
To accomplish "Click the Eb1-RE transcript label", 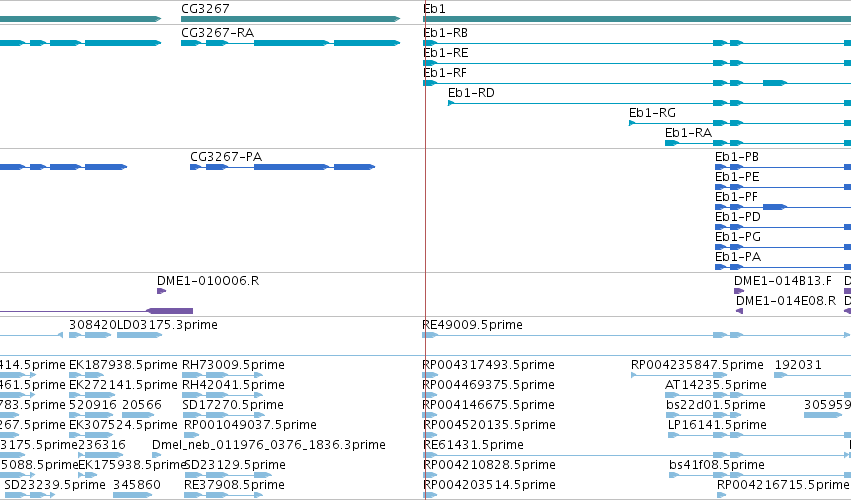I will 446,53.
